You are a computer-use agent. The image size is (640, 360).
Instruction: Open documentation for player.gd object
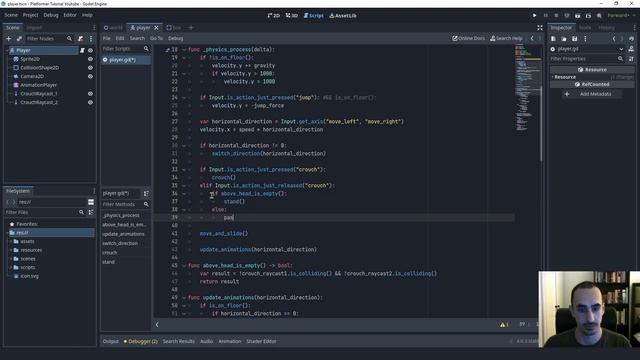point(631,49)
